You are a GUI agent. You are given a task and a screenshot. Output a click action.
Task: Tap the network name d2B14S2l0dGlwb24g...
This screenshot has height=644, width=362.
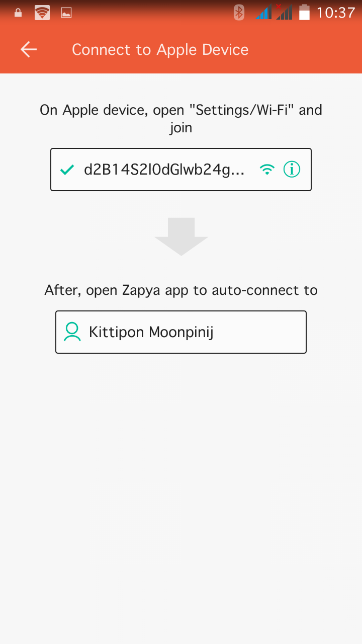[164, 170]
